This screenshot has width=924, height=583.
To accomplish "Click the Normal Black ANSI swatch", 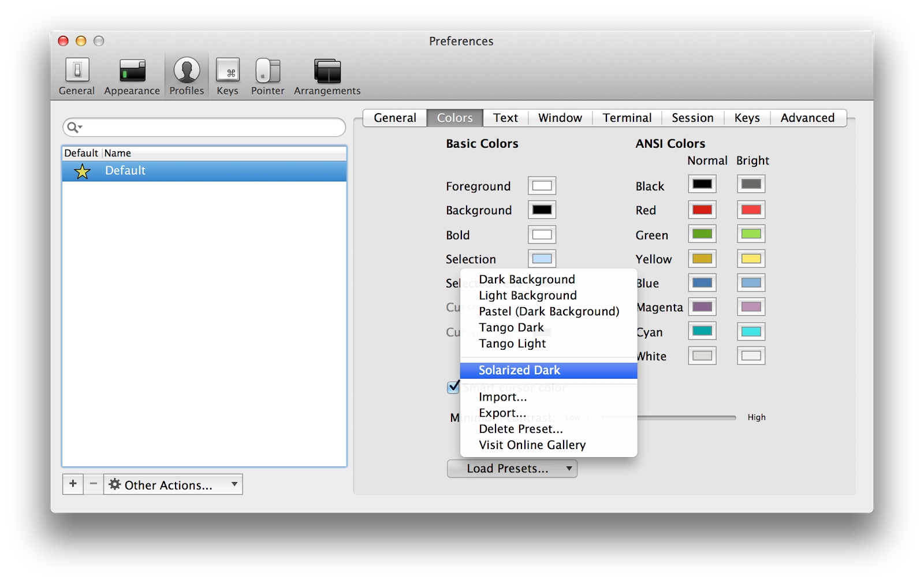I will [x=702, y=185].
